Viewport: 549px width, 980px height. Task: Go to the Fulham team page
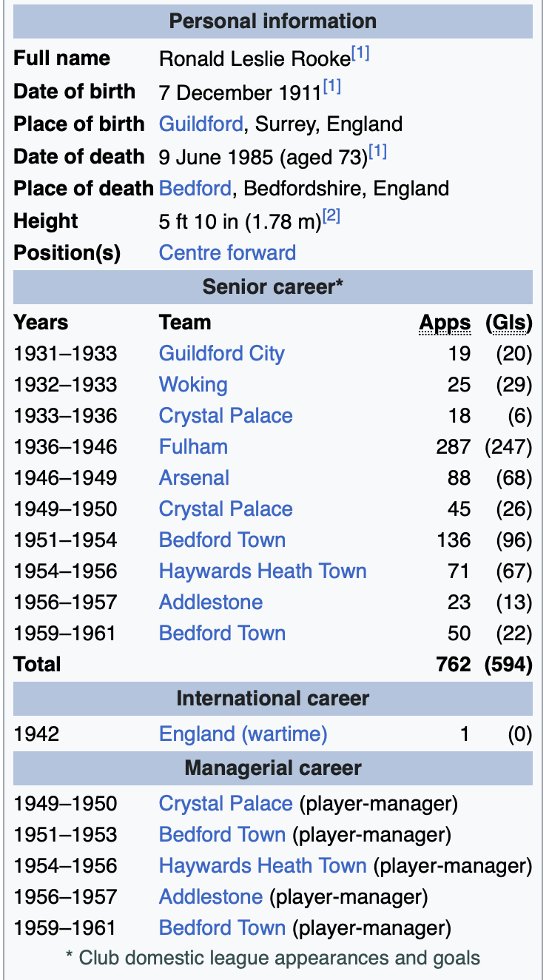(193, 447)
